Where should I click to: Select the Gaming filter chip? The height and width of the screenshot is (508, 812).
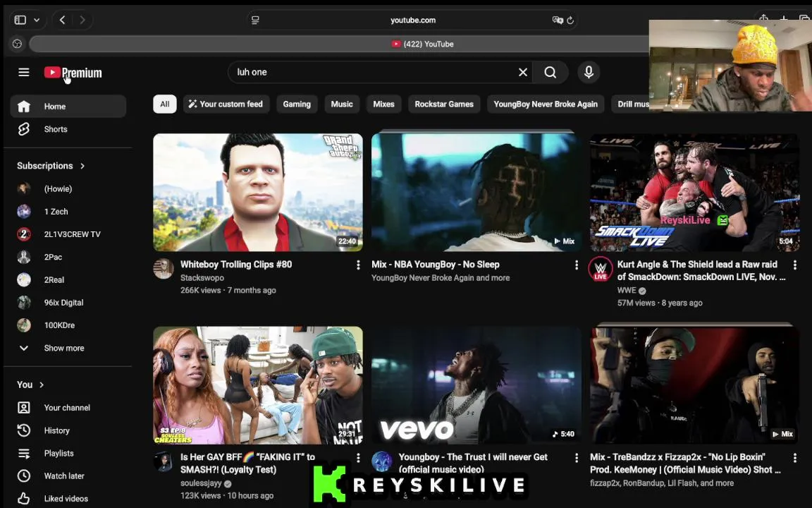click(x=297, y=104)
